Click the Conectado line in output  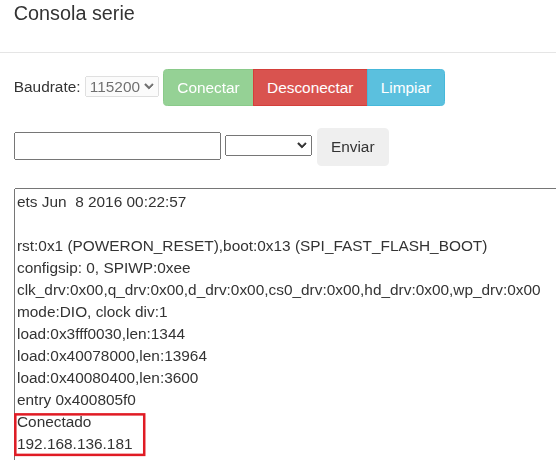[x=54, y=422]
